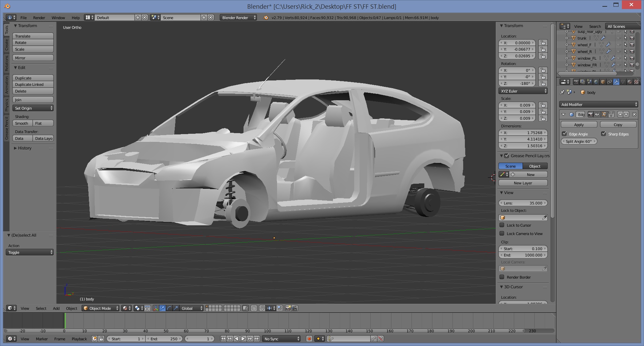644x346 pixels.
Task: Add a new screen layout with plus
Action: click(138, 17)
